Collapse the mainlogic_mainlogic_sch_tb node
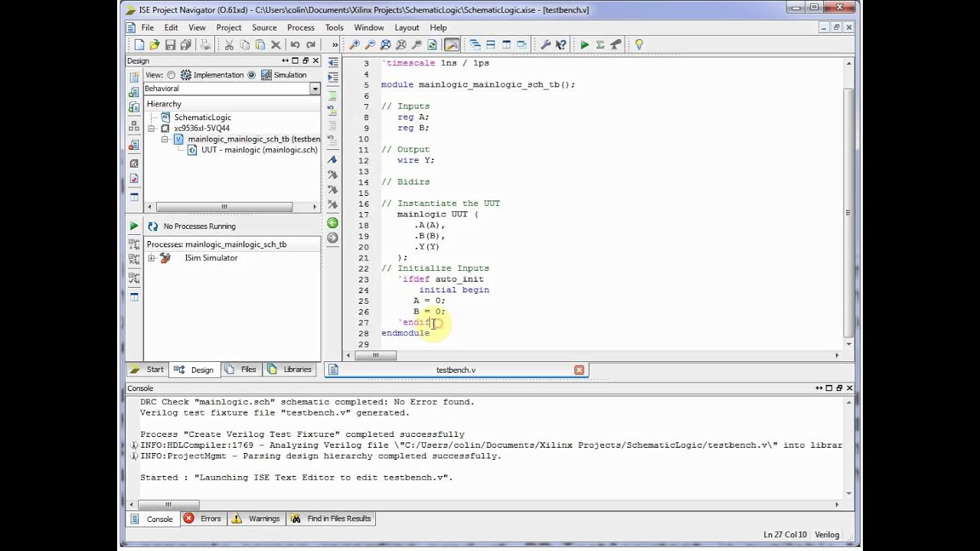Image resolution: width=980 pixels, height=551 pixels. click(x=165, y=139)
